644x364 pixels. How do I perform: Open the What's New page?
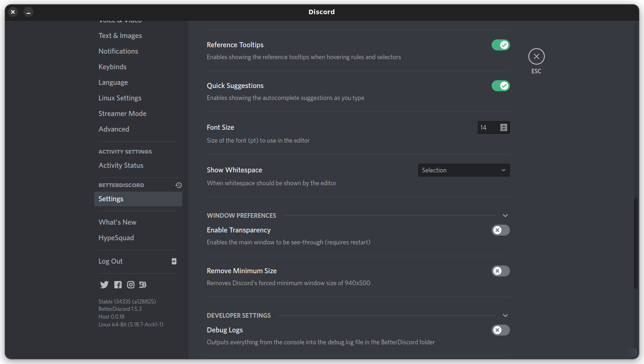click(117, 222)
